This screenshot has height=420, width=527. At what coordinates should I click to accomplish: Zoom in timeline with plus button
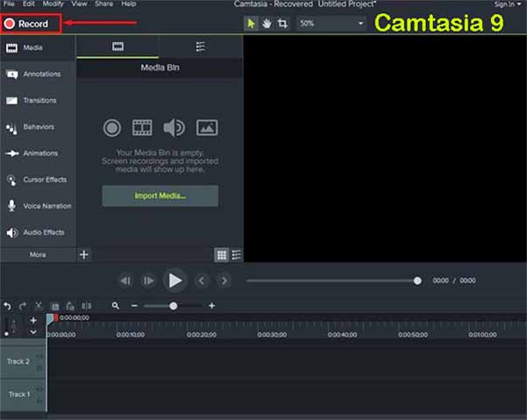coord(211,306)
